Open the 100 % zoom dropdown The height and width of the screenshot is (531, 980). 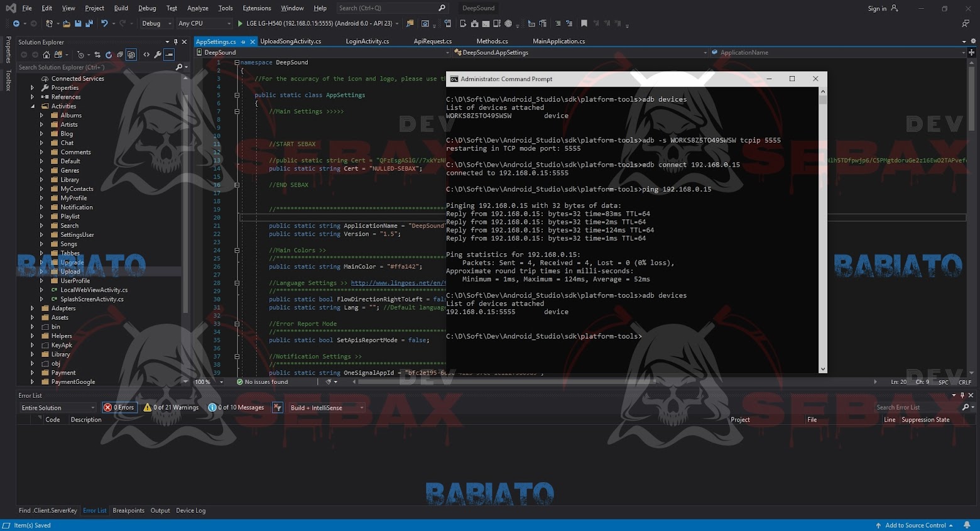click(x=209, y=382)
